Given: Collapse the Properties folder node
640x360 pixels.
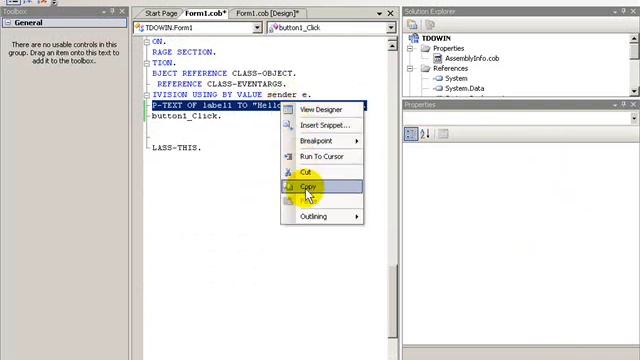Looking at the screenshot, I should pyautogui.click(x=410, y=49).
